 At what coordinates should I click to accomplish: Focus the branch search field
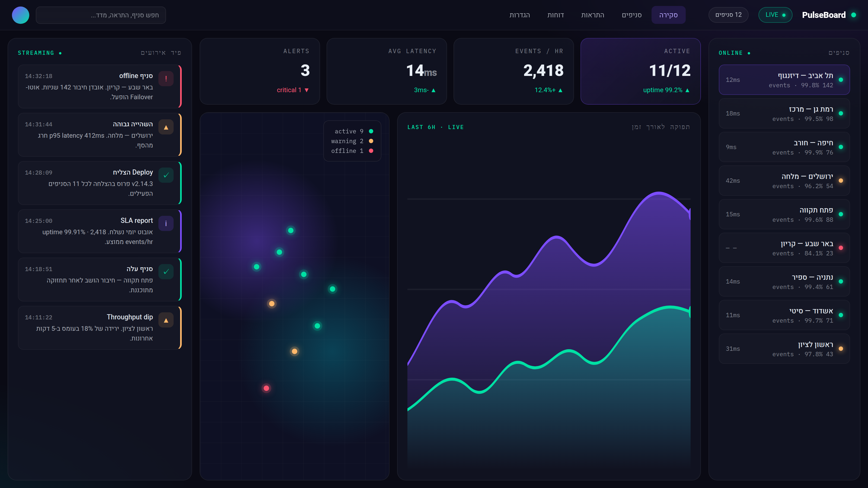[101, 15]
